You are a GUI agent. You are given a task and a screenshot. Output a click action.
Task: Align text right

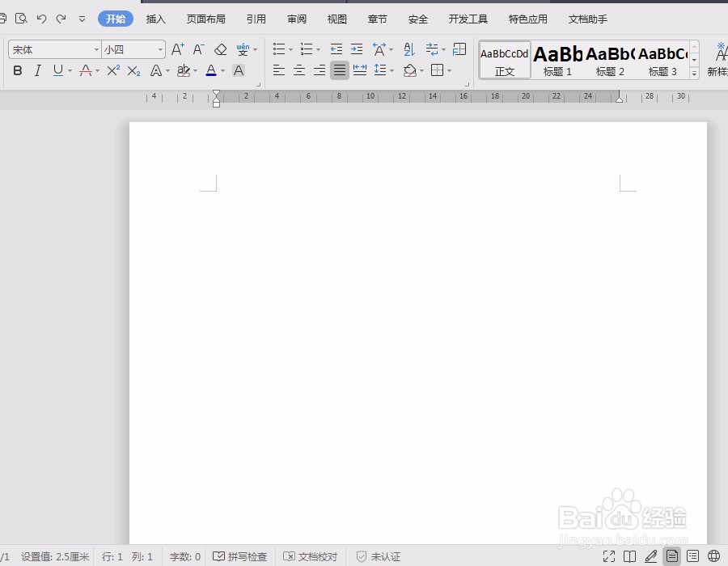[x=320, y=70]
